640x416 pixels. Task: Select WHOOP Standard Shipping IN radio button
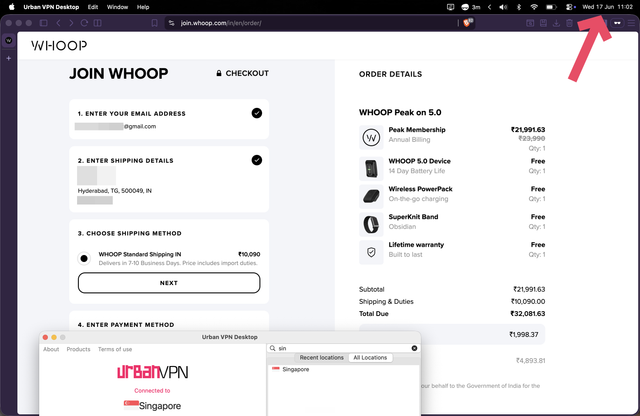(84, 258)
